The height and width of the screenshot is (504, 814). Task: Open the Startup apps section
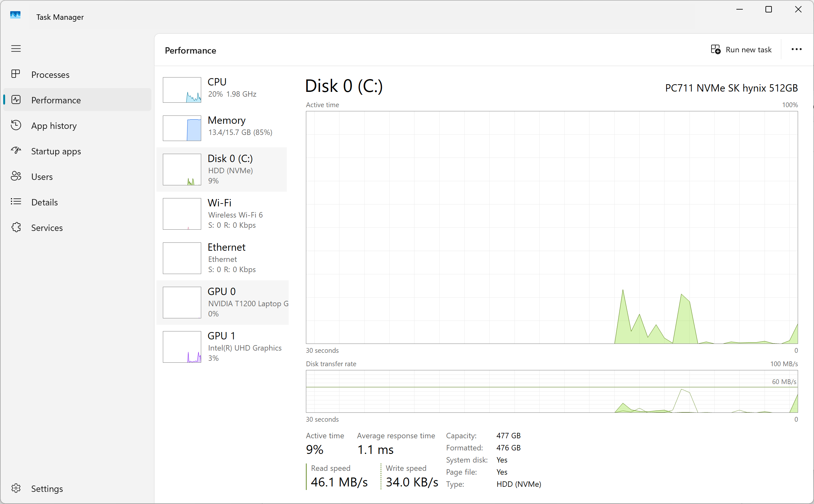click(x=56, y=151)
